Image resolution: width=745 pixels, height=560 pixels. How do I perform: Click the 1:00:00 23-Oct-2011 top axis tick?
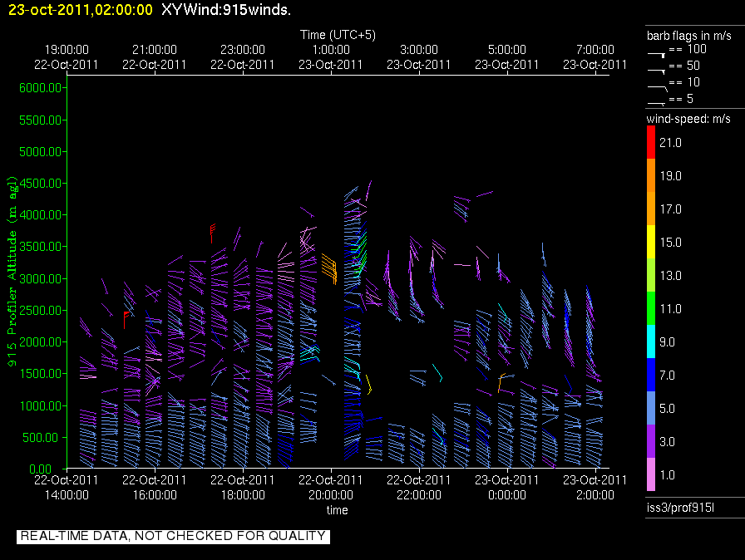[x=331, y=57]
